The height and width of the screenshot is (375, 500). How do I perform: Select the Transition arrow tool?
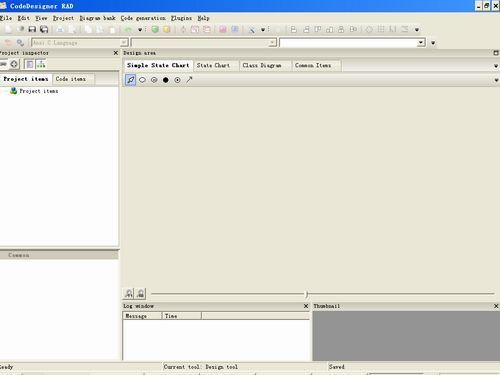(x=189, y=80)
